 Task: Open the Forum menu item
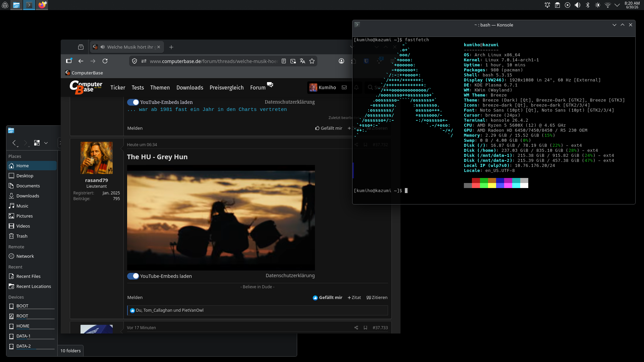click(258, 87)
